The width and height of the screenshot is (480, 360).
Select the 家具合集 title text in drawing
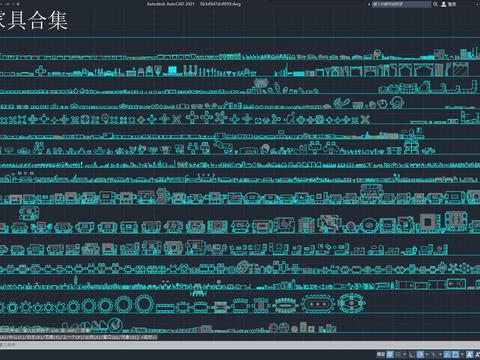[33, 21]
